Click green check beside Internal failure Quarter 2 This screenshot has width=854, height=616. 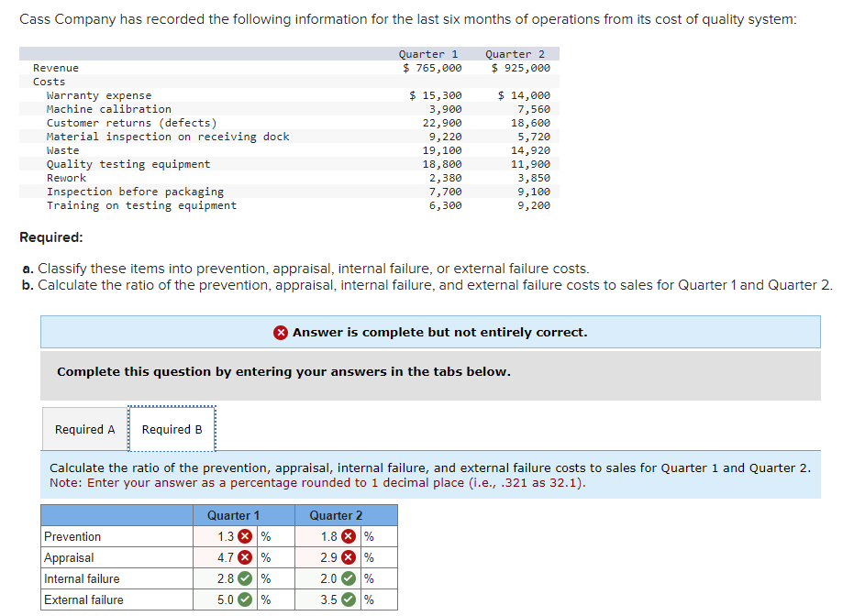[x=349, y=578]
